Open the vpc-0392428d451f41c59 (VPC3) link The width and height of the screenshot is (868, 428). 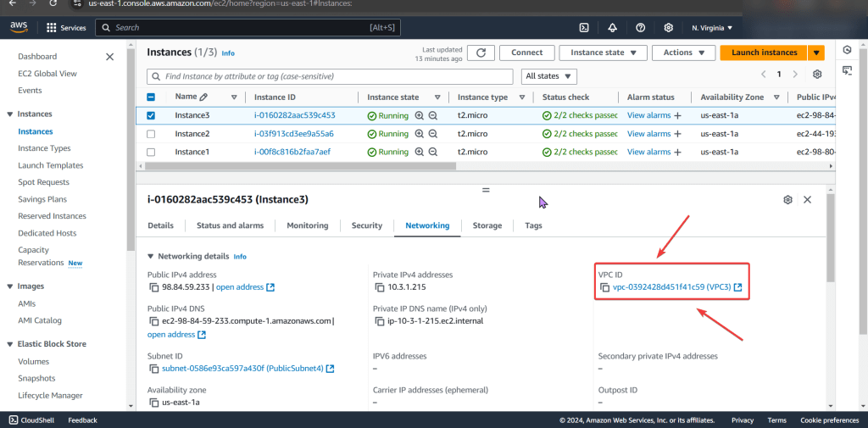[x=665, y=287]
